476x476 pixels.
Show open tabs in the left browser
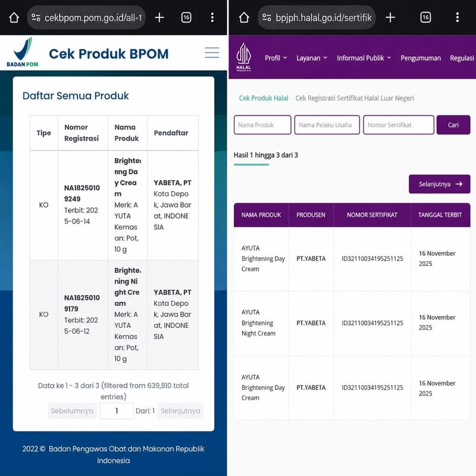point(186,18)
